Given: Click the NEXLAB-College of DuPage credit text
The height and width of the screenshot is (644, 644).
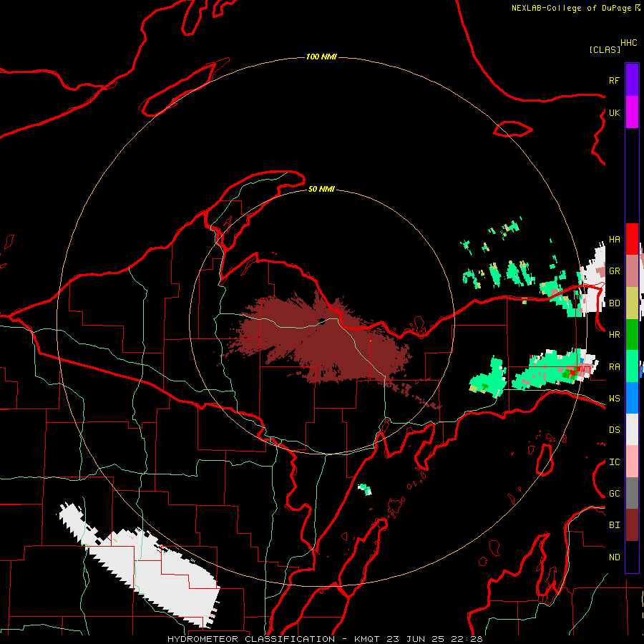Looking at the screenshot, I should [x=571, y=8].
